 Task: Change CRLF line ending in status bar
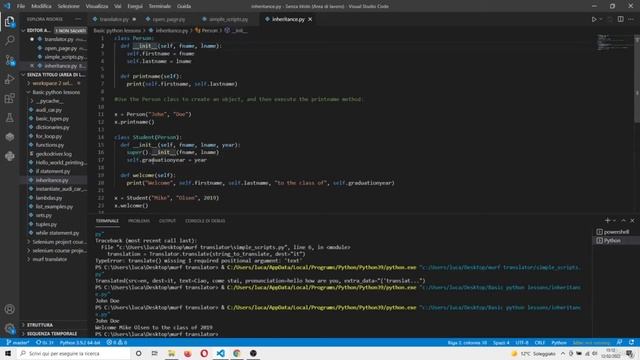(x=540, y=342)
